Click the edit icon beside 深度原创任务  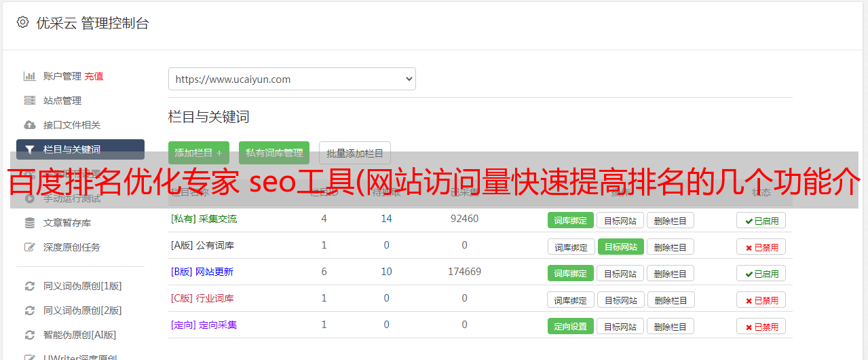[30, 247]
